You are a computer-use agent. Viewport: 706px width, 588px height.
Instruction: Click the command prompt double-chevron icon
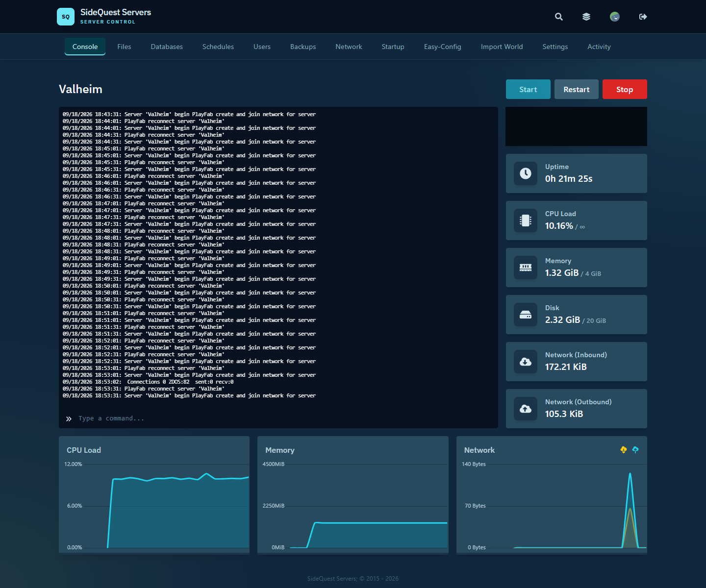tap(69, 419)
